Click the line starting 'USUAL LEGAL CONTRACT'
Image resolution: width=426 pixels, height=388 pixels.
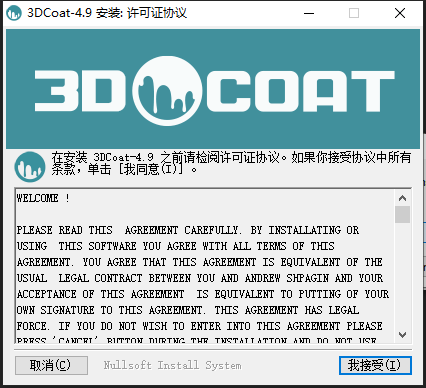pyautogui.click(x=200, y=278)
